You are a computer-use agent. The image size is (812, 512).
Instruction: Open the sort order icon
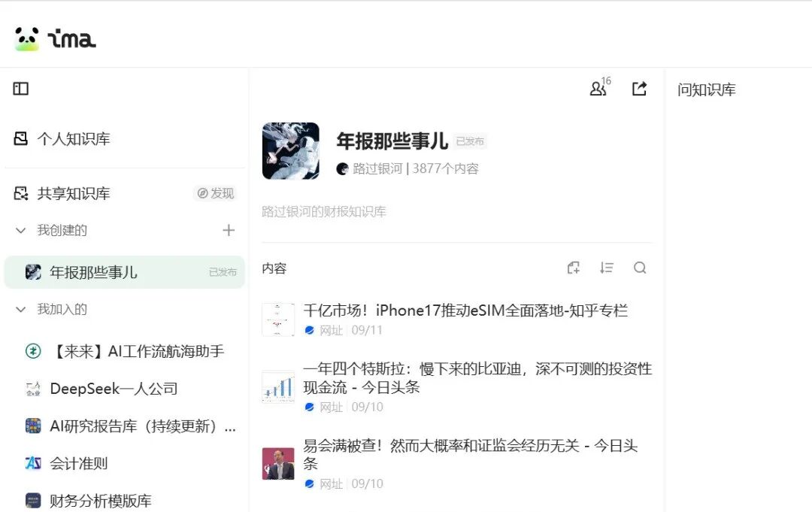(607, 268)
